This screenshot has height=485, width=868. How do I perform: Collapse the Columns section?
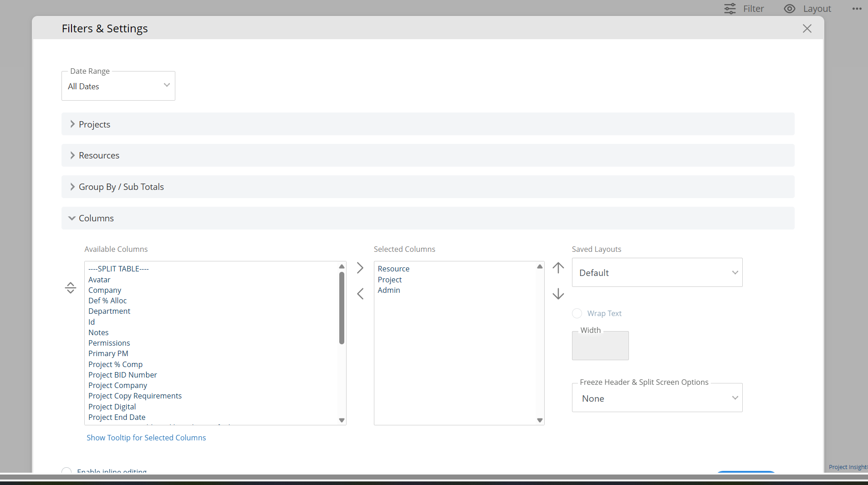point(428,218)
